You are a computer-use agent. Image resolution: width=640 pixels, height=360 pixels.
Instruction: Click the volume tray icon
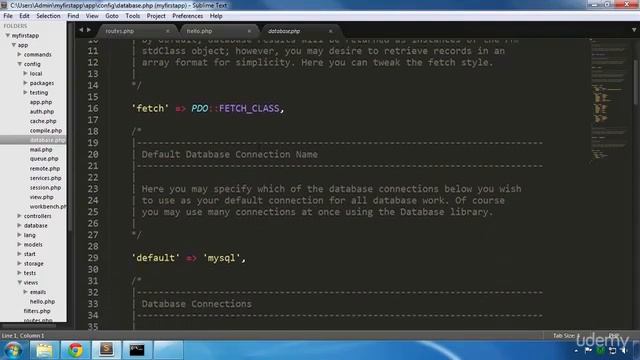pyautogui.click(x=624, y=351)
